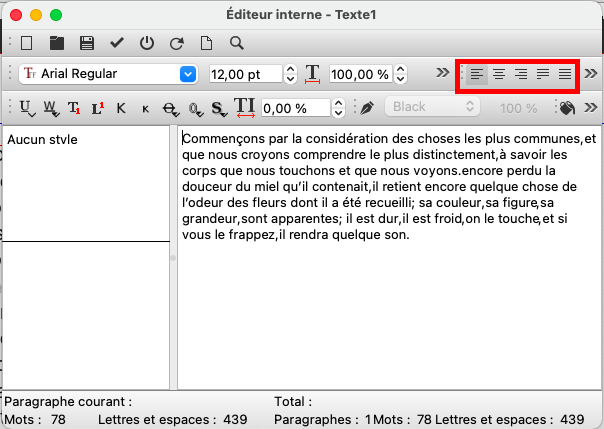Decrease the 100,00 % scaling value
Viewport: 604px width, 429px height.
401,79
